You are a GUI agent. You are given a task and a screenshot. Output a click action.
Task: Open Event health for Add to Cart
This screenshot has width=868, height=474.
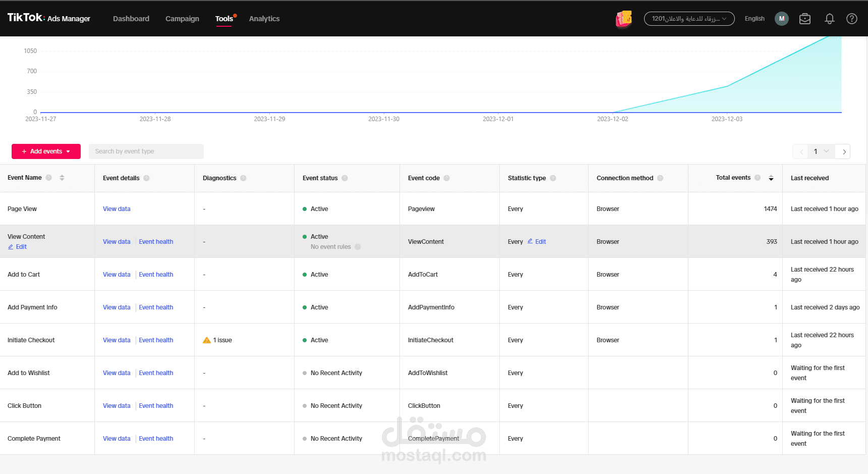click(156, 275)
